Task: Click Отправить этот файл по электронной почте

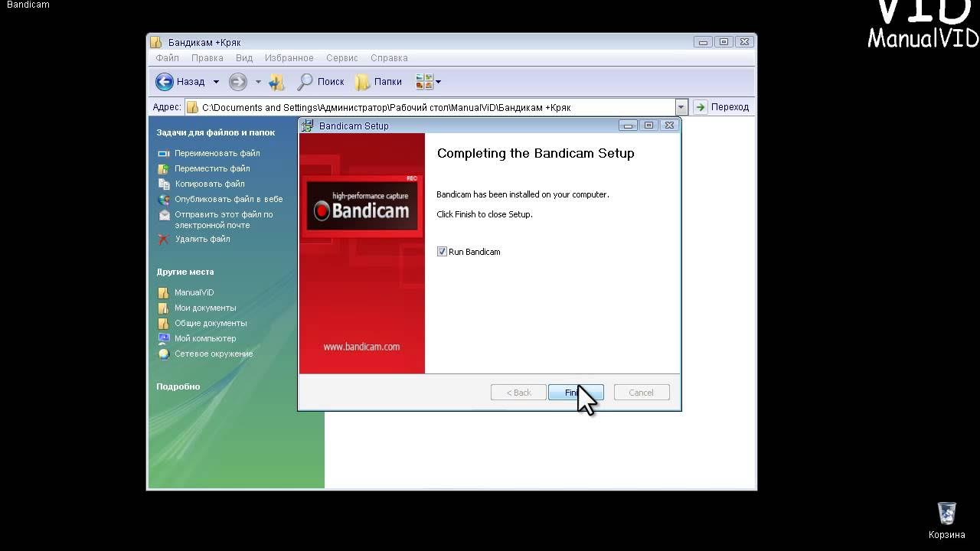Action: coord(224,220)
